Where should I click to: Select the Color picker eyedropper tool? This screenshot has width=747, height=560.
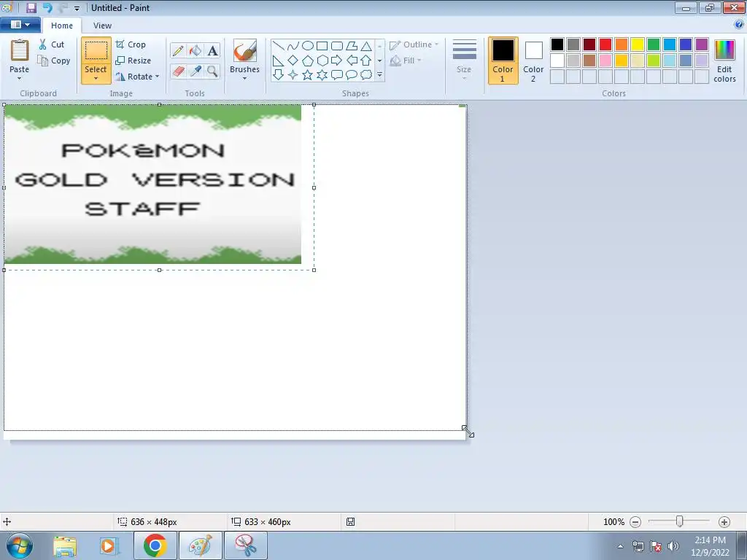[x=196, y=71]
